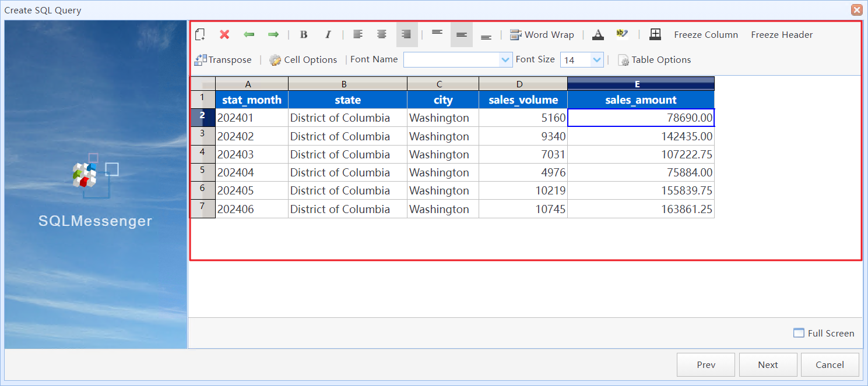Open the Cell Options settings
This screenshot has width=868, height=386.
303,59
